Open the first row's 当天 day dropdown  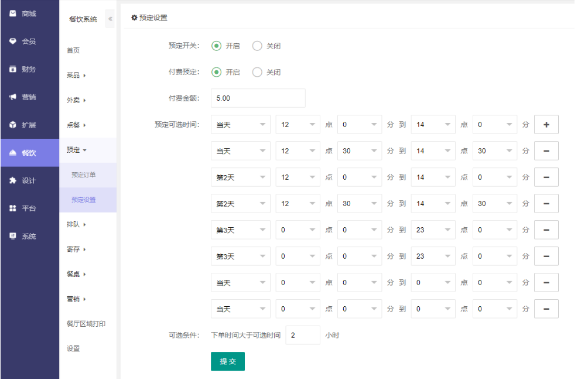click(x=240, y=125)
